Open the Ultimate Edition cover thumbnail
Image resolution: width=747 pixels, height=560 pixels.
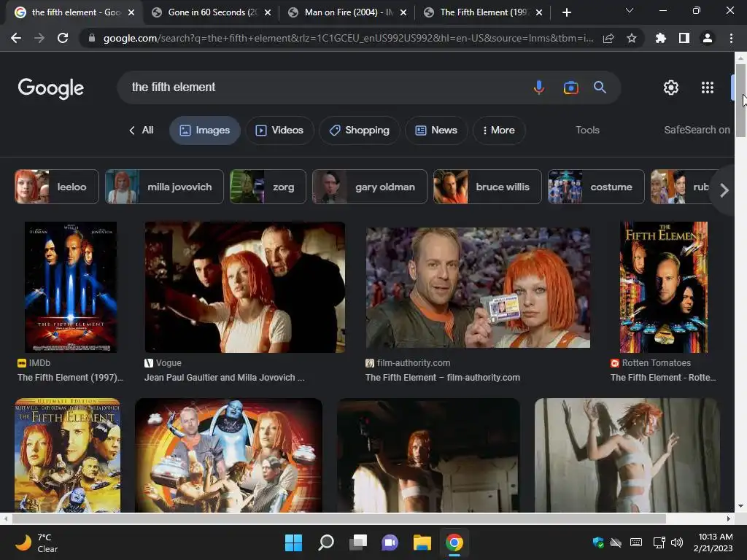click(x=67, y=455)
